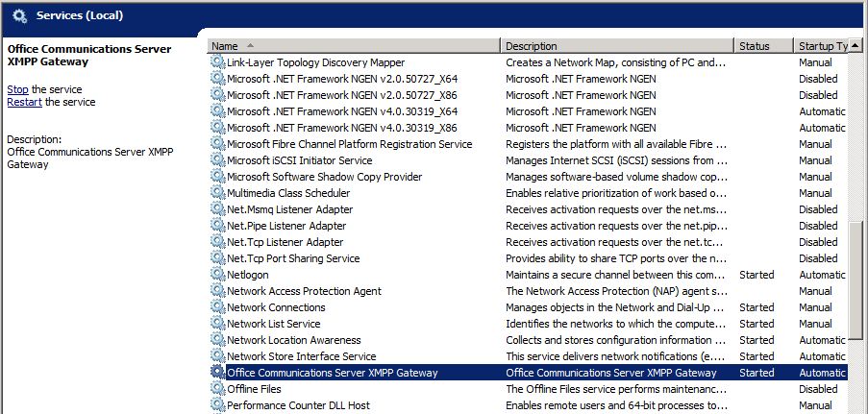
Task: Click gear icon of Network Access Protection Agent
Action: pyautogui.click(x=218, y=291)
